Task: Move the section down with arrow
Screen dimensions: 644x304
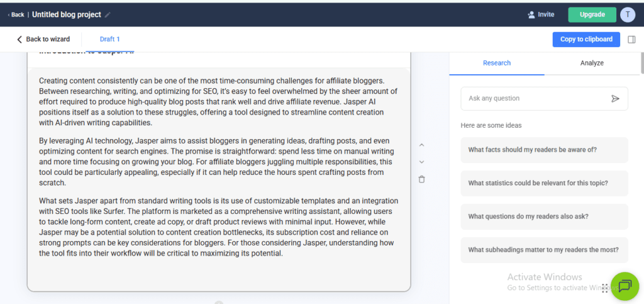Action: tap(421, 162)
